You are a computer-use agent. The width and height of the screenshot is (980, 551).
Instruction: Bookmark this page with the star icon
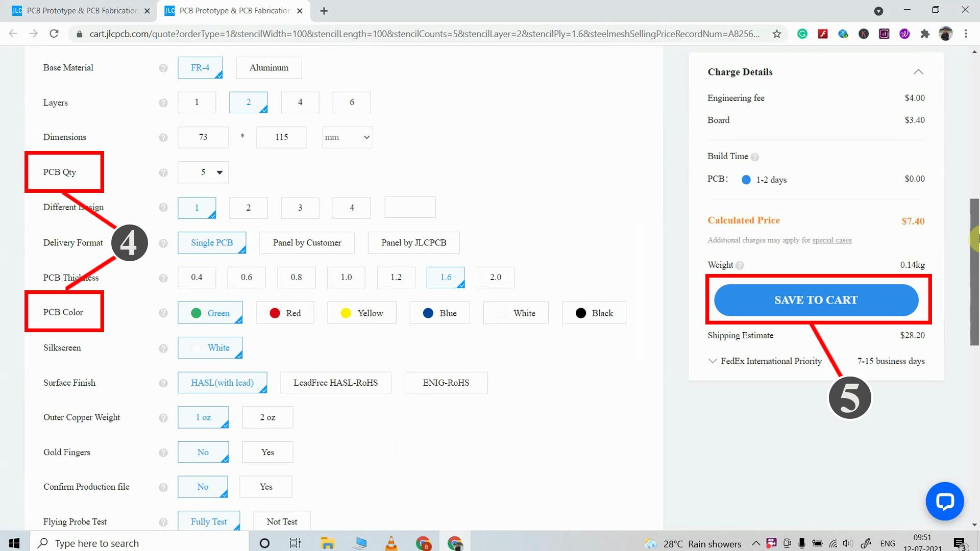click(777, 34)
